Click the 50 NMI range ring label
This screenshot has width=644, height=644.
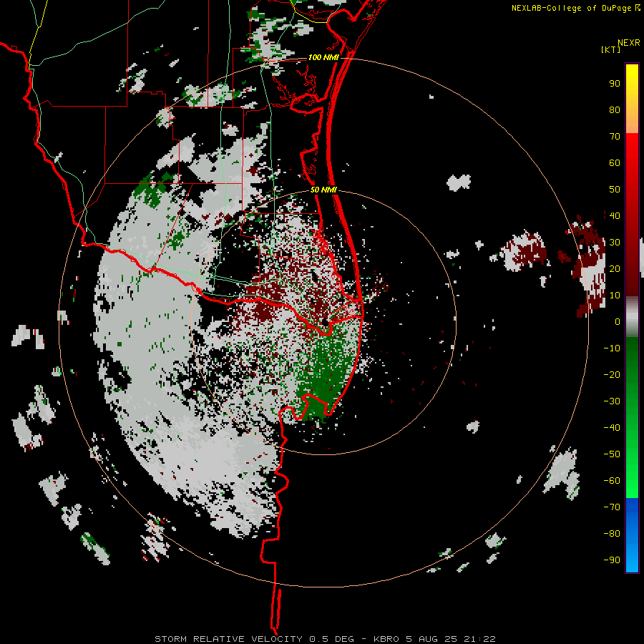click(323, 190)
